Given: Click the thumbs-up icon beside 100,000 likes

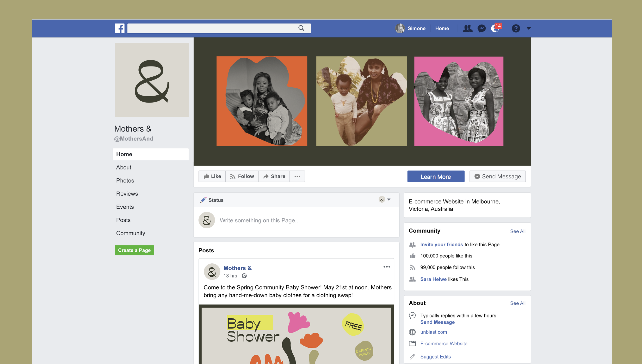Looking at the screenshot, I should tap(412, 256).
